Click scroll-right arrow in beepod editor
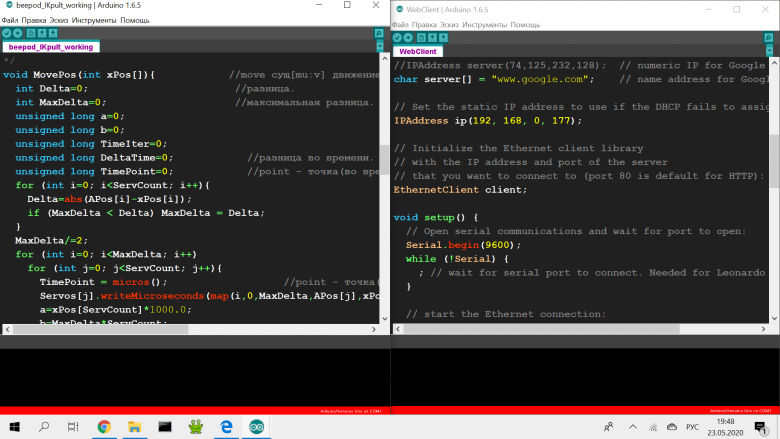Image resolution: width=780 pixels, height=439 pixels. click(x=374, y=329)
